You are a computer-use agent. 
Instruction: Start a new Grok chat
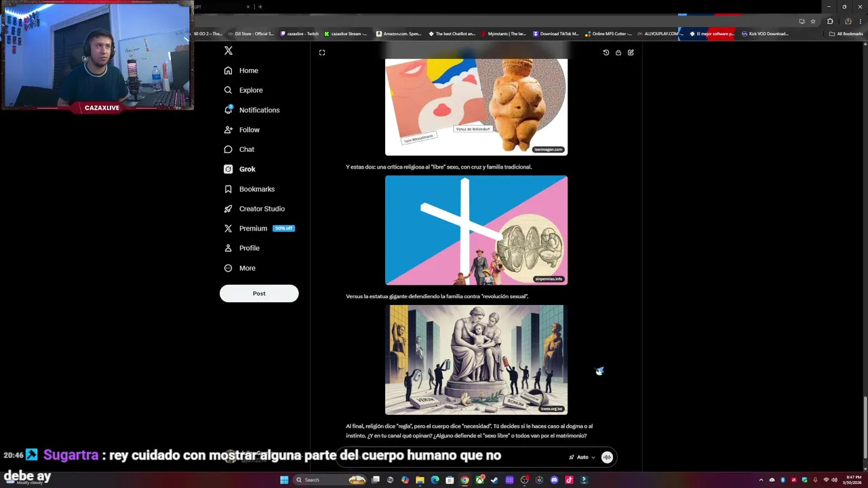631,52
